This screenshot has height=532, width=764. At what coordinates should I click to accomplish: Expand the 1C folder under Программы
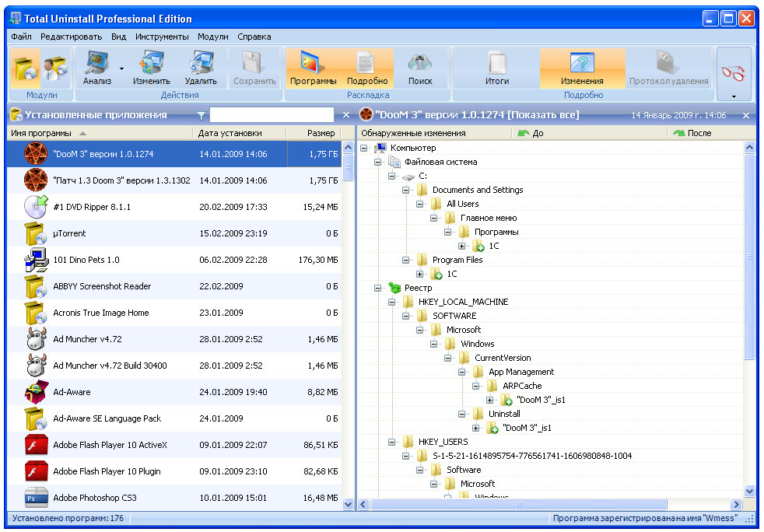[x=461, y=246]
